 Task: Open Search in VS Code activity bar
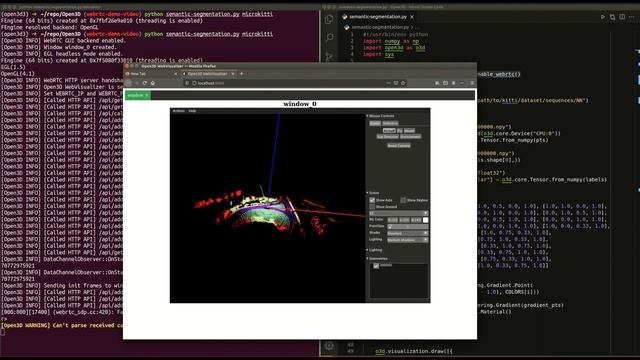pos(329,38)
